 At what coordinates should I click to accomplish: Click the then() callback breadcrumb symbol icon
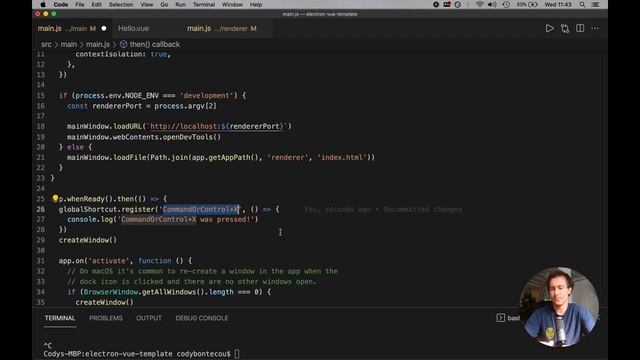pyautogui.click(x=123, y=44)
